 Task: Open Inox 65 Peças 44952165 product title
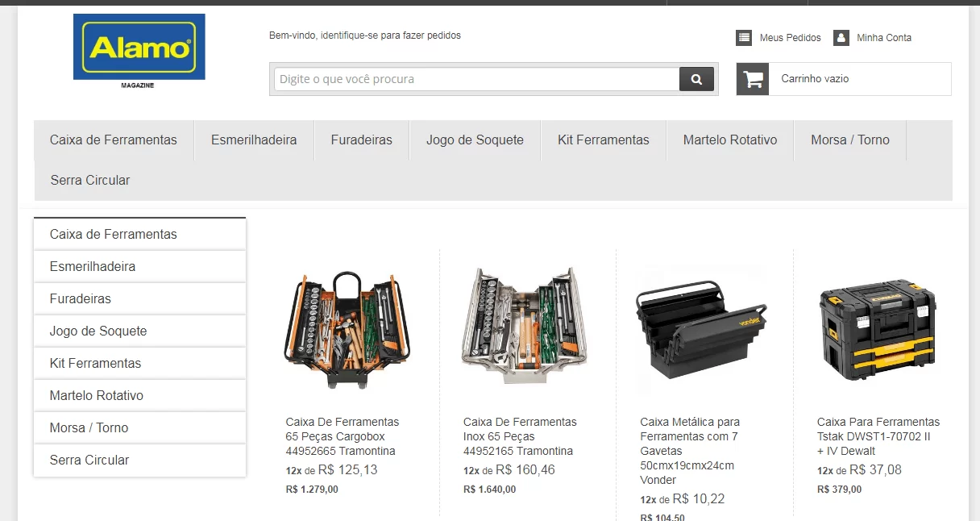(520, 436)
